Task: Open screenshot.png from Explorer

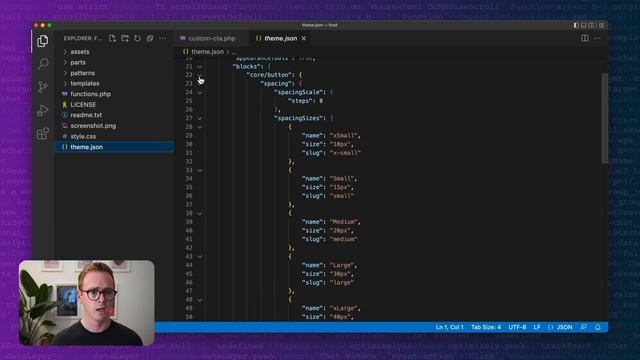Action: (114, 126)
